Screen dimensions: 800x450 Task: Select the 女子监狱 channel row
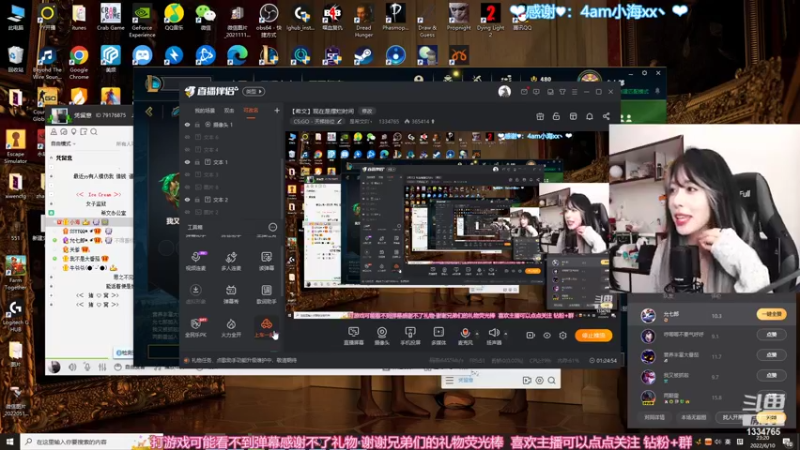96,204
